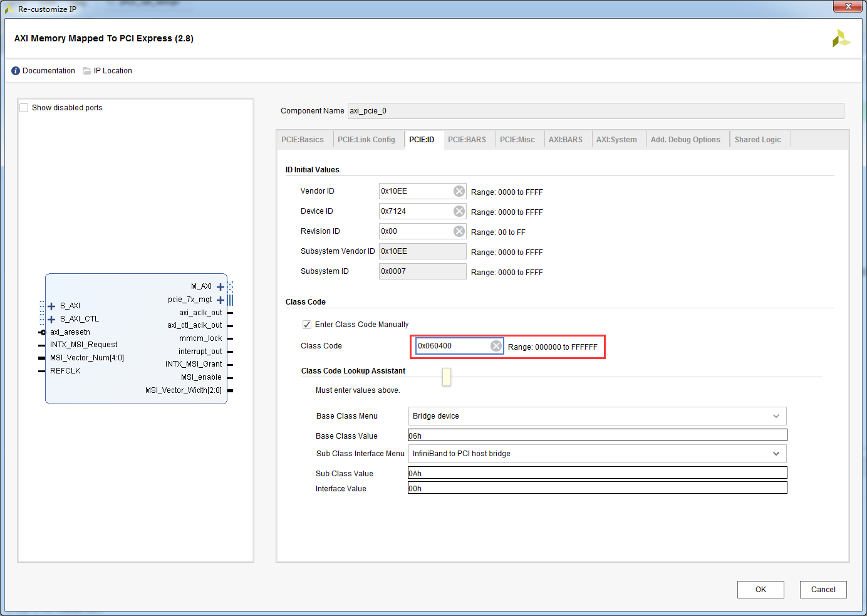Select the mmcm_lock port label
Image resolution: width=867 pixels, height=616 pixels.
click(x=200, y=338)
